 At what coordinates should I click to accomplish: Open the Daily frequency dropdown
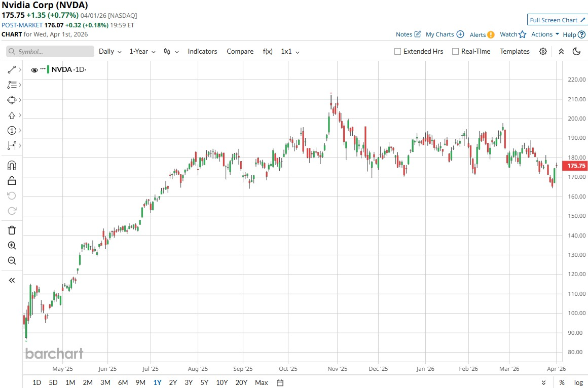pos(110,51)
